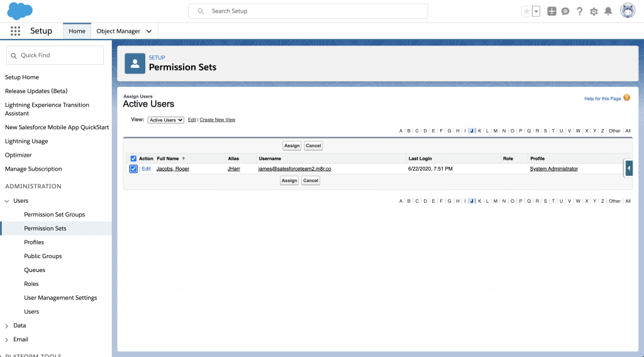
Task: Expand the Email section in sidebar
Action: tap(6, 340)
